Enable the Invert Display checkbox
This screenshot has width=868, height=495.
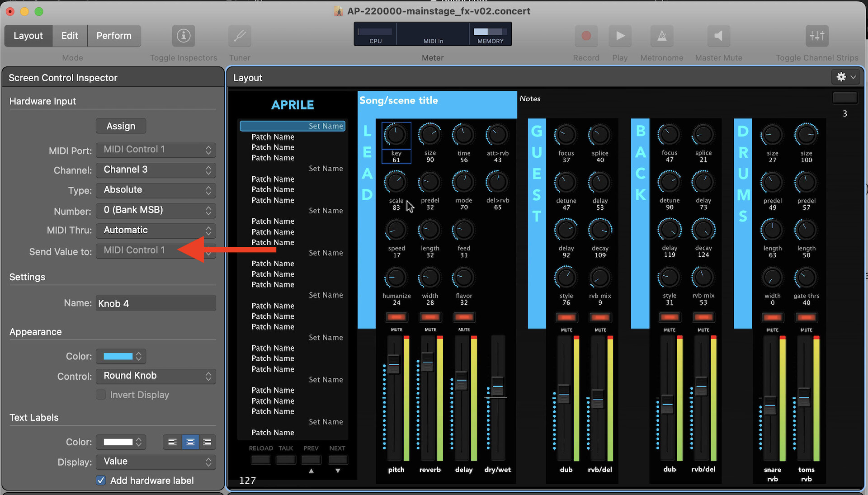[x=101, y=395]
